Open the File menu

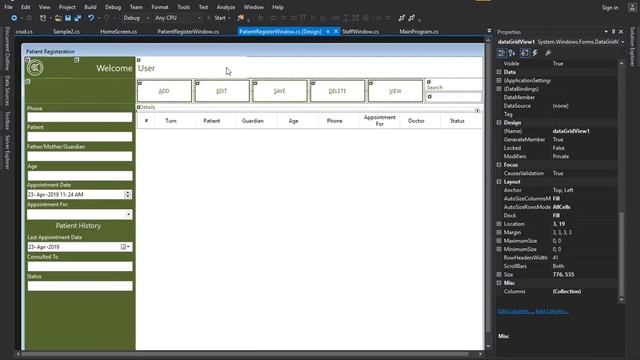click(8, 7)
